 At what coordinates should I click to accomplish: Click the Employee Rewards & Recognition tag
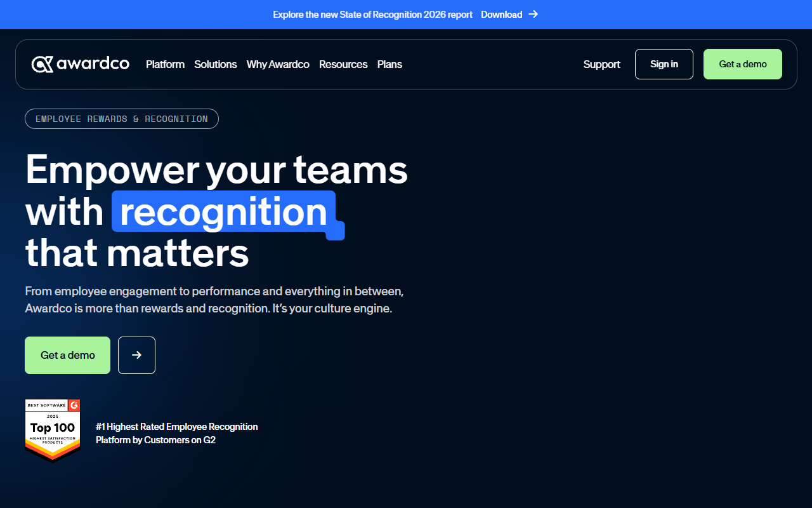(x=122, y=119)
